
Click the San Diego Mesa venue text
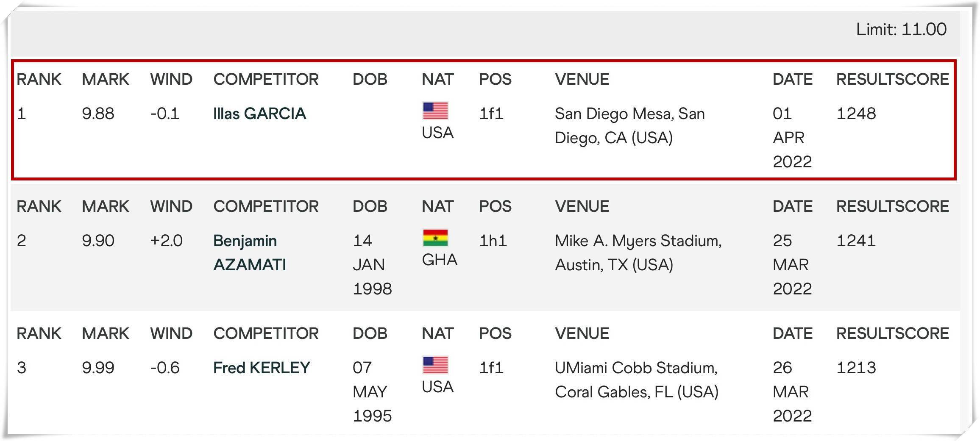(x=630, y=125)
